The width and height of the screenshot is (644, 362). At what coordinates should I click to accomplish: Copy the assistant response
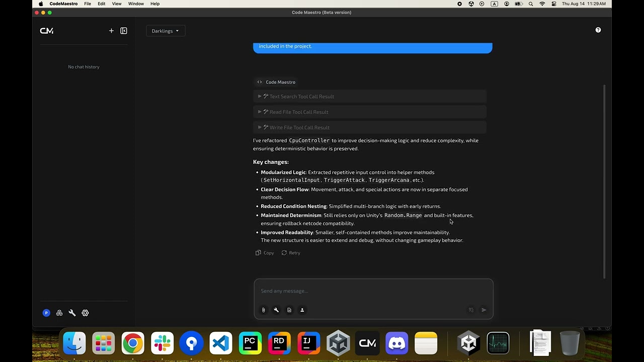click(x=265, y=253)
